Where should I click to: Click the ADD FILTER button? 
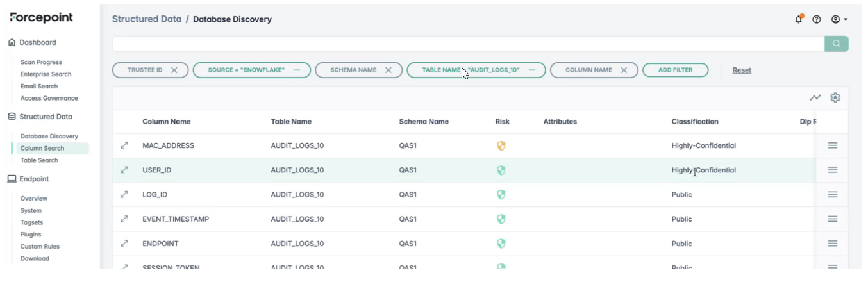pyautogui.click(x=675, y=70)
